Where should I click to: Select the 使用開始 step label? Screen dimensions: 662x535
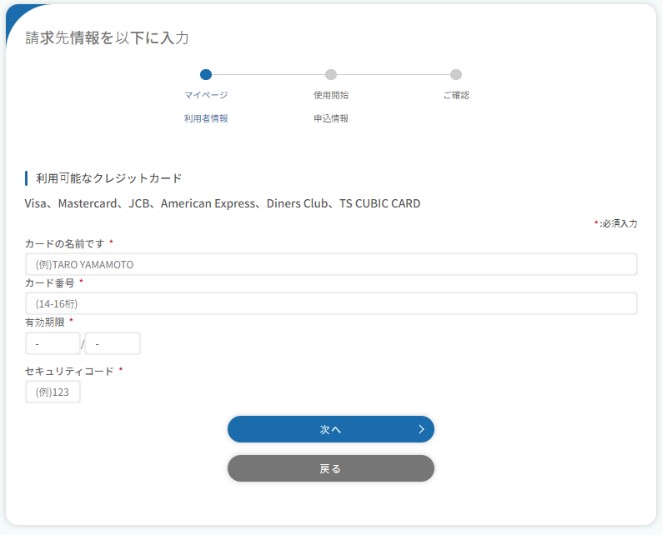331,95
